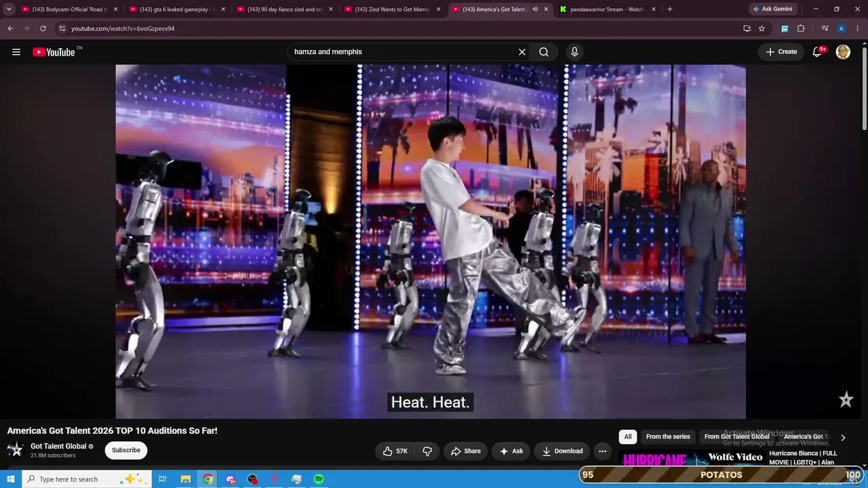Open the YouTube account avatar menu
Image resolution: width=868 pixels, height=488 pixels.
843,52
